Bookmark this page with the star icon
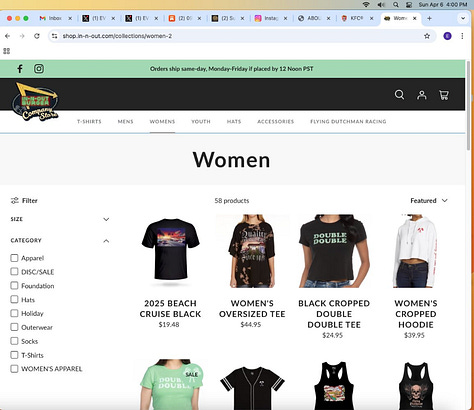The width and height of the screenshot is (474, 410). [x=427, y=36]
